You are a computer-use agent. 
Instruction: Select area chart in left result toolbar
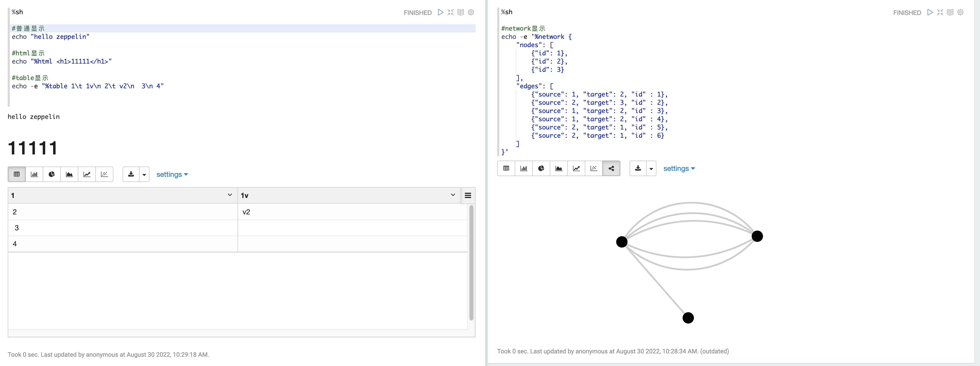click(x=69, y=175)
